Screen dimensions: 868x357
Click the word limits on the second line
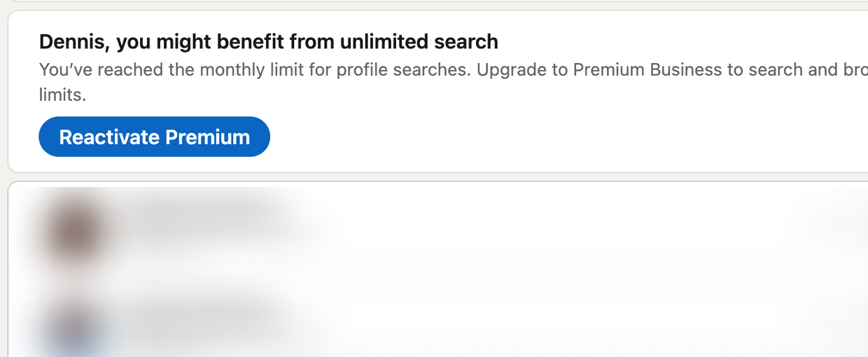tap(62, 94)
